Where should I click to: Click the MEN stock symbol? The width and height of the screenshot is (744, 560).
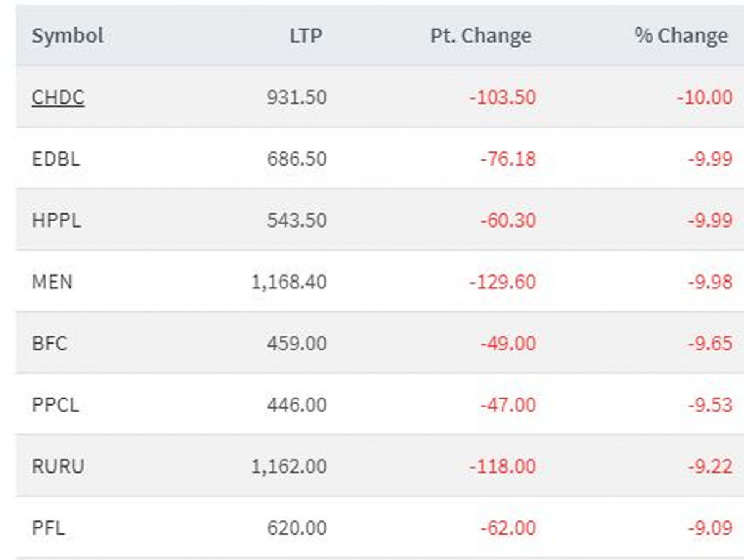coord(52,282)
